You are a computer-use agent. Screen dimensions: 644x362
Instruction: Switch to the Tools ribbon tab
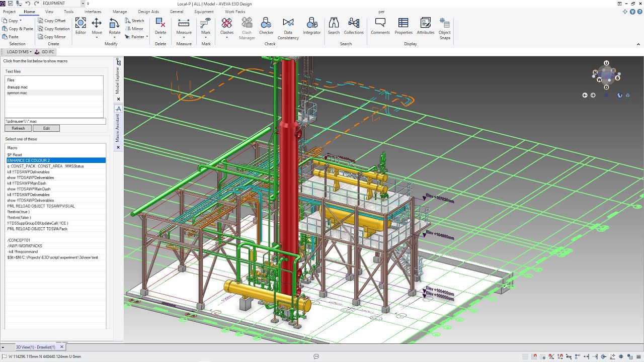pos(69,12)
